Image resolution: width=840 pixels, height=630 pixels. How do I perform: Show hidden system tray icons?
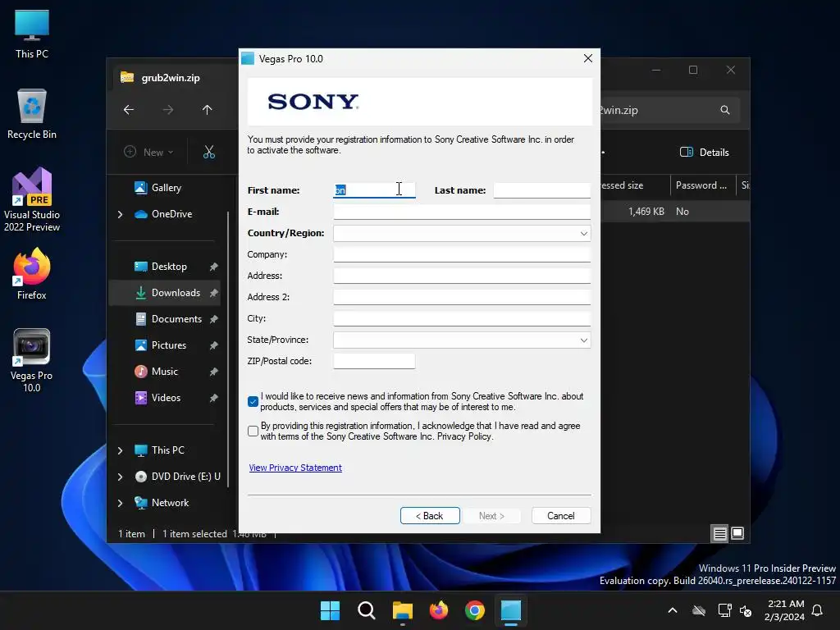click(x=673, y=610)
